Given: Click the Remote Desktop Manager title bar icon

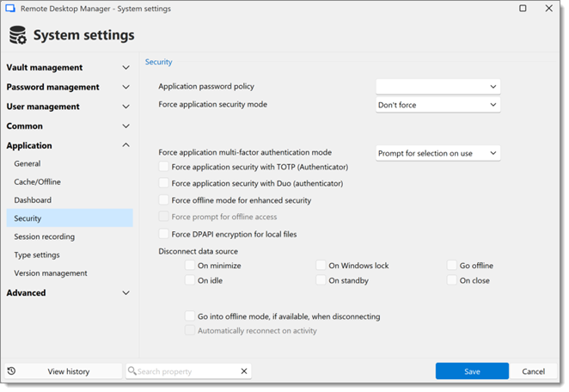Looking at the screenshot, I should [x=10, y=9].
